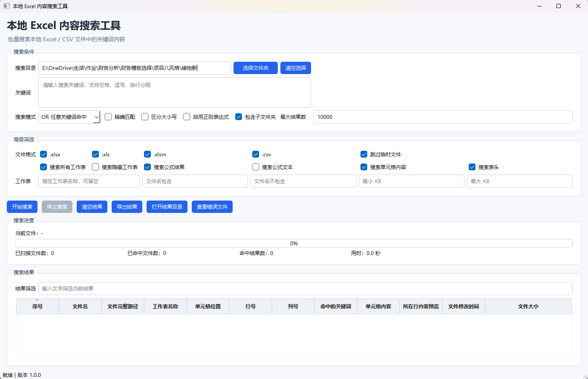This screenshot has height=379, width=588.
Task: Click 清空选择 button
Action: (296, 68)
